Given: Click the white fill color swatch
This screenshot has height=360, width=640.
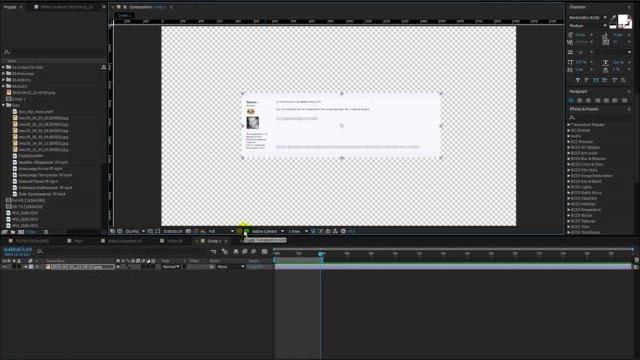Looking at the screenshot, I should point(623,19).
